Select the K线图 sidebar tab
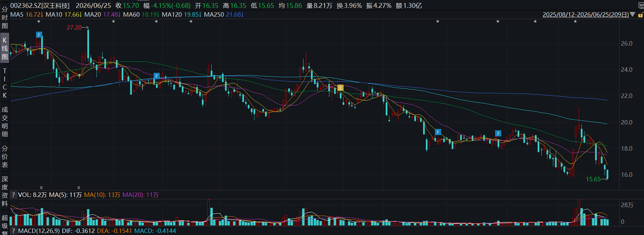This screenshot has width=644, height=235. click(4, 48)
